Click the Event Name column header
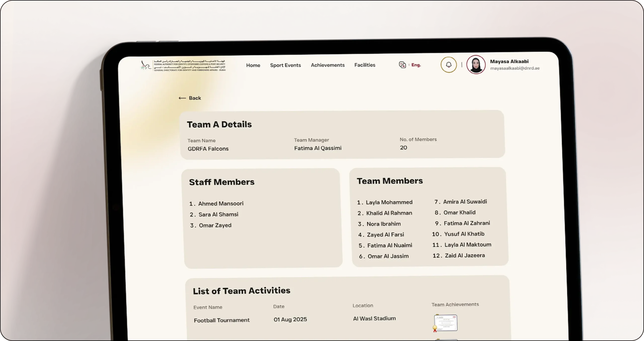Screen dimensions: 644x341 [x=208, y=307]
